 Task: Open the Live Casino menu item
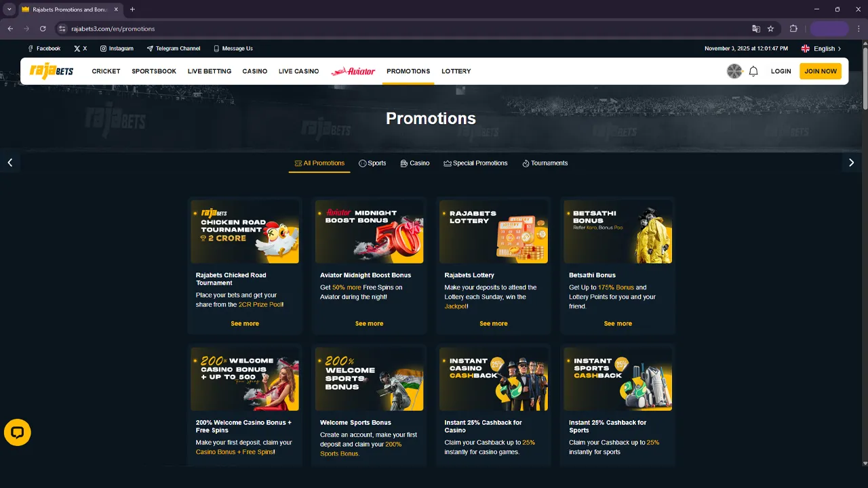(298, 71)
